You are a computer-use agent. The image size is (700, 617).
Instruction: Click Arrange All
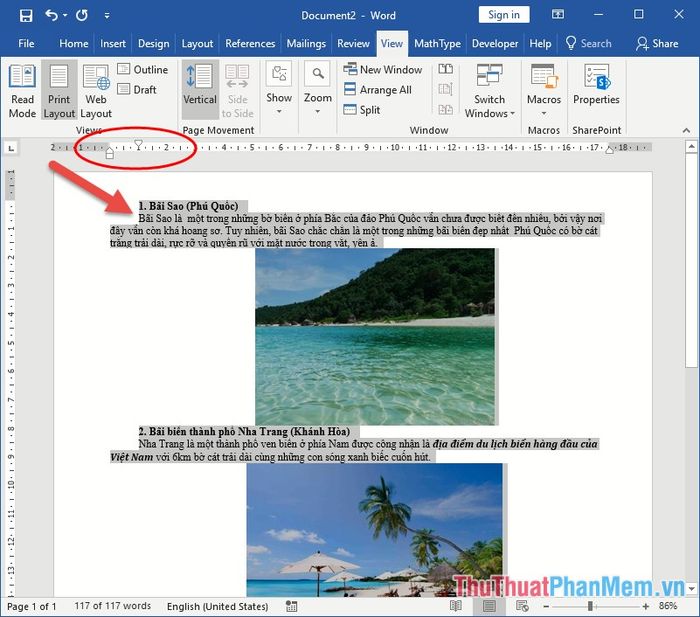[378, 90]
